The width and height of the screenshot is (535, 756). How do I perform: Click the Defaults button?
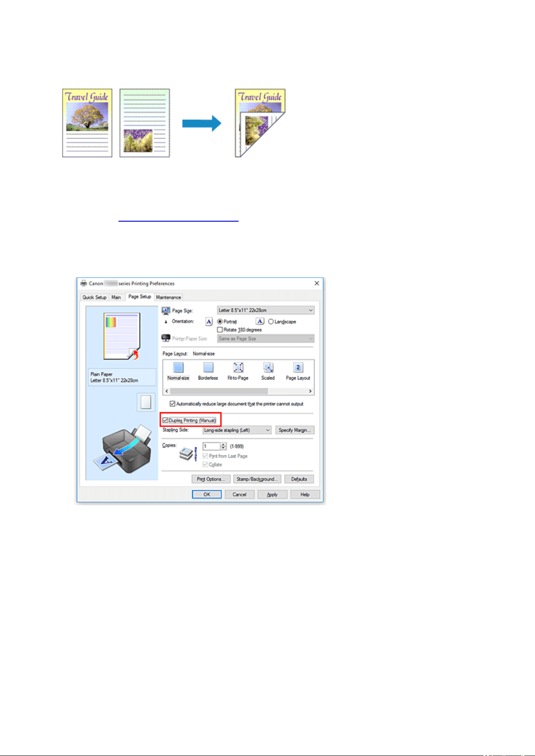pyautogui.click(x=299, y=479)
